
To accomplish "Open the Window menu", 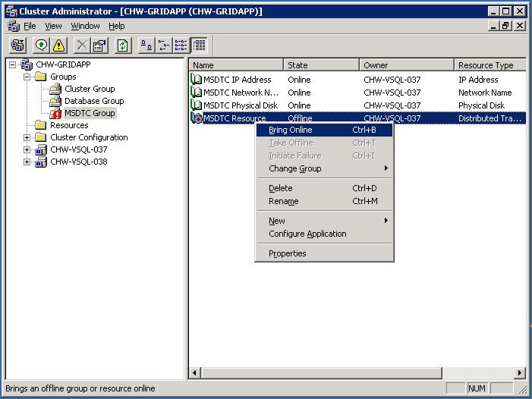I will (85, 26).
